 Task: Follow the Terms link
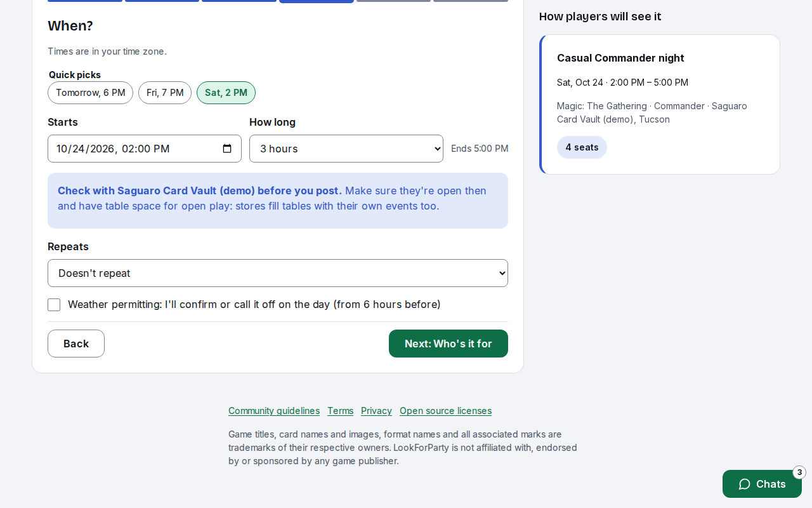pos(341,411)
